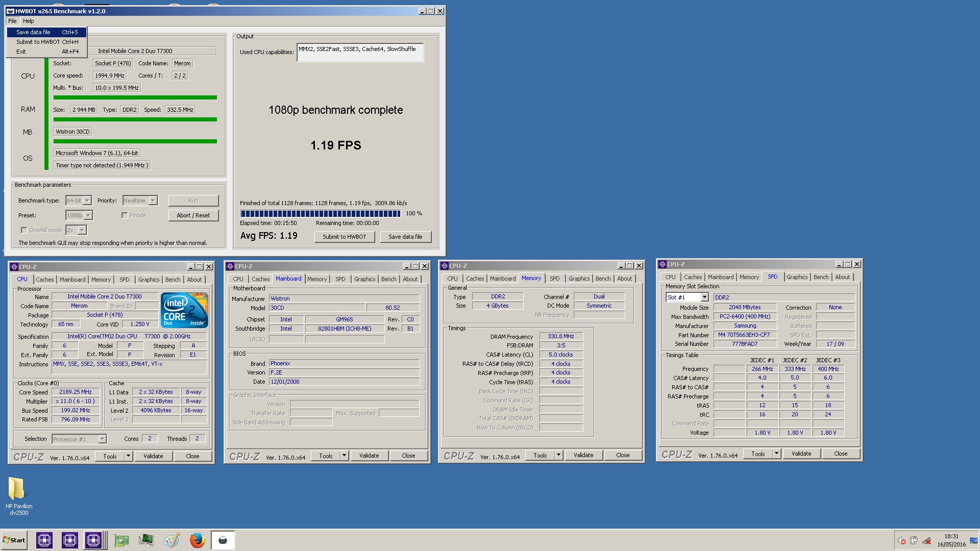This screenshot has width=980, height=551.
Task: Click the CPU-Z icon in the SPD window title bar
Action: (663, 264)
